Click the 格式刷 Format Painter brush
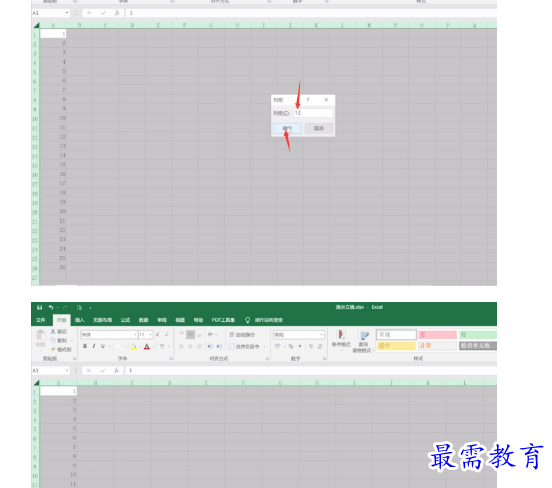The width and height of the screenshot is (552, 488). [x=61, y=349]
